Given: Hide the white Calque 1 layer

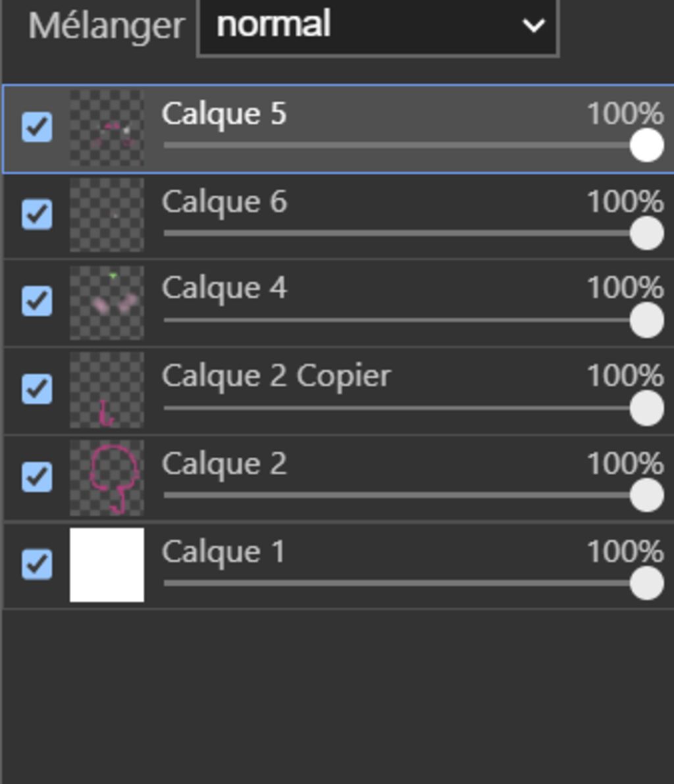Looking at the screenshot, I should point(37,564).
